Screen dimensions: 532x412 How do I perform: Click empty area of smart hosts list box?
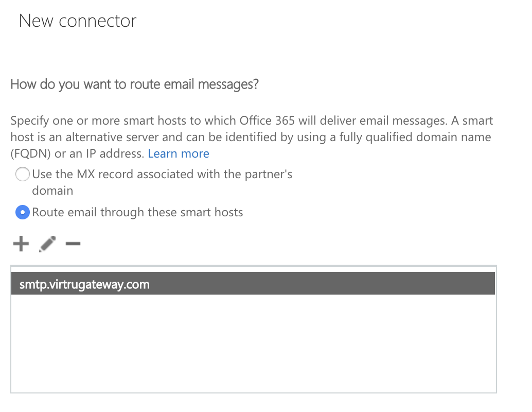[253, 343]
